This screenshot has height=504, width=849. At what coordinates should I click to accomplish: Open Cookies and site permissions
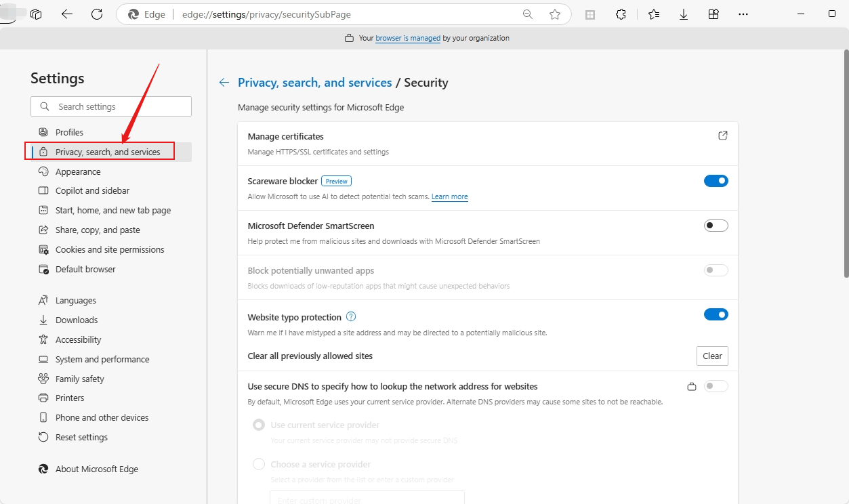coord(111,250)
